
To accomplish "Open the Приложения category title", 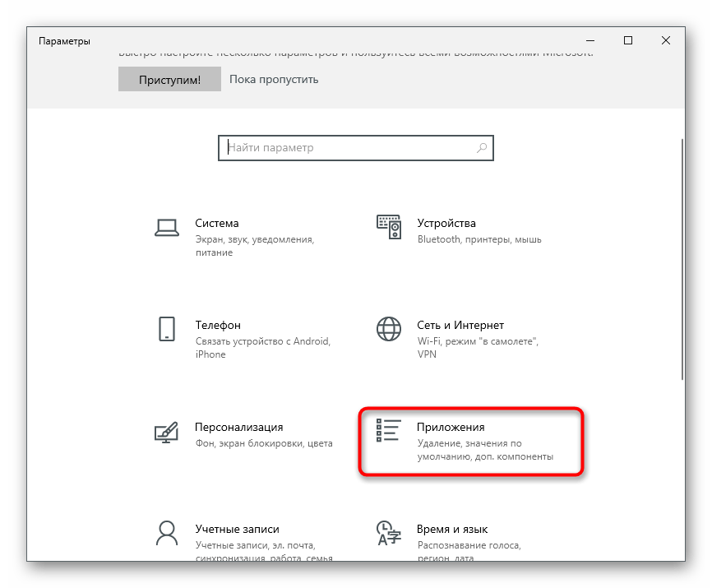I will click(451, 427).
